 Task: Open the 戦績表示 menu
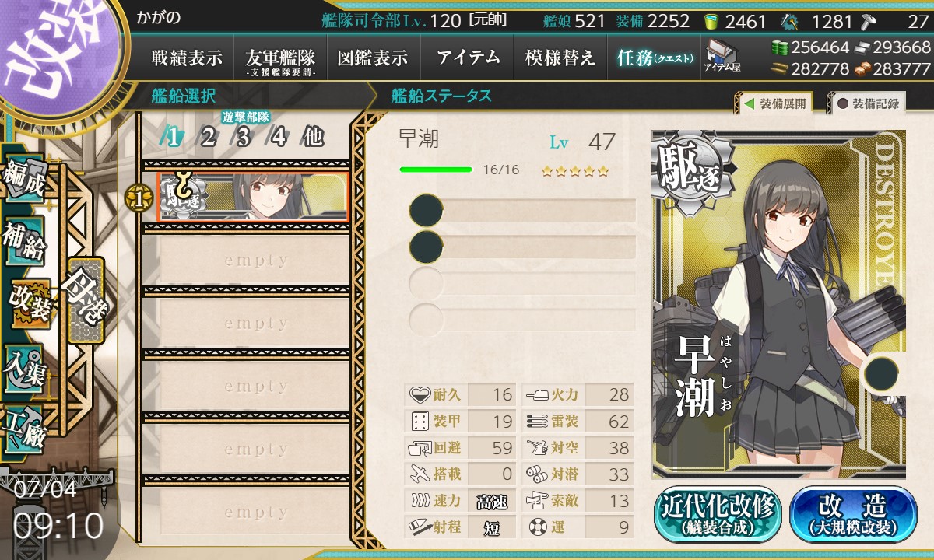click(187, 58)
